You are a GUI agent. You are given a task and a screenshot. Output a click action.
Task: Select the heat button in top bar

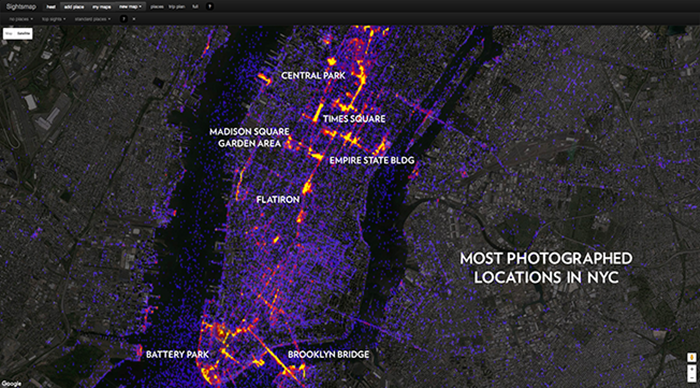(x=51, y=7)
